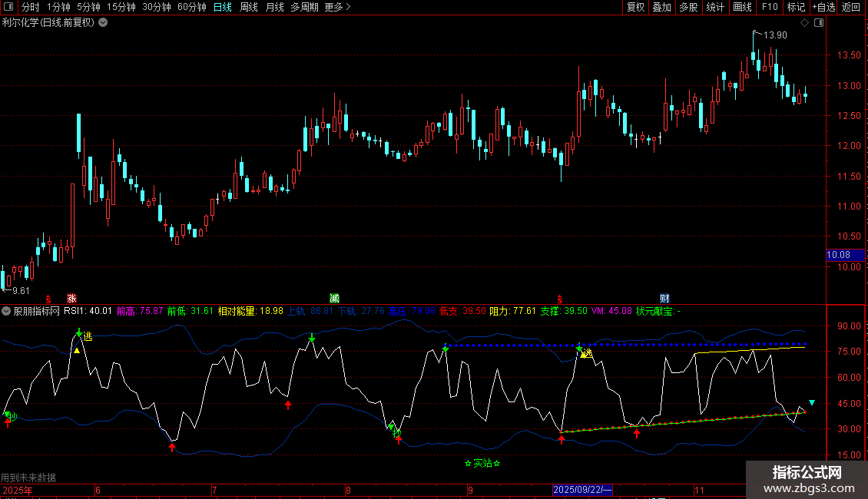The image size is (868, 499).
Task: Click the red 涨 marker icon
Action: pos(71,297)
